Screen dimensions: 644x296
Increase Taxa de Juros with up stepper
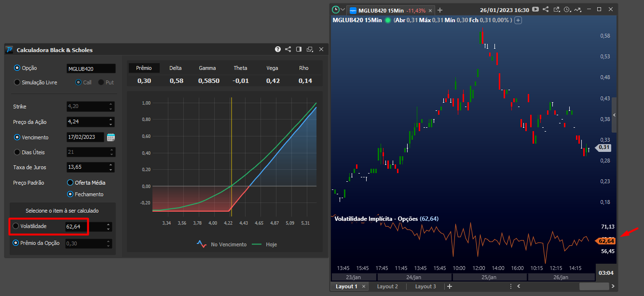click(110, 165)
